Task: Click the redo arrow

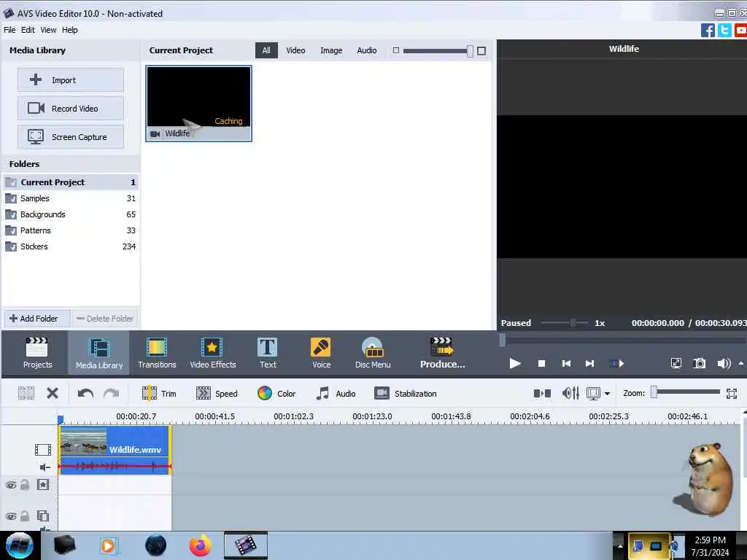Action: (x=112, y=393)
